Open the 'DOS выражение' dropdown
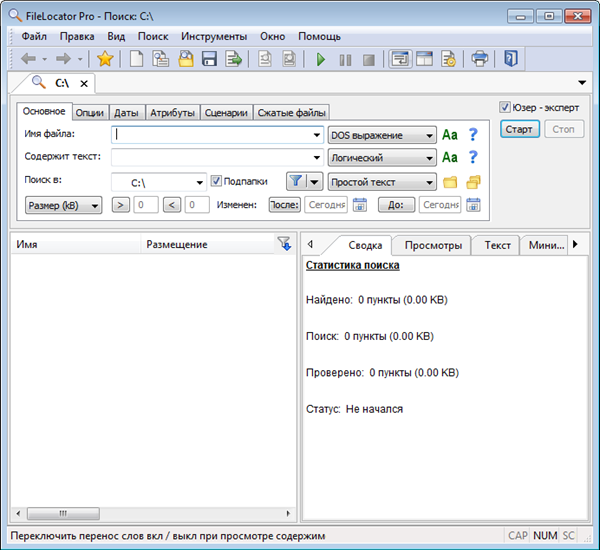 (382, 134)
